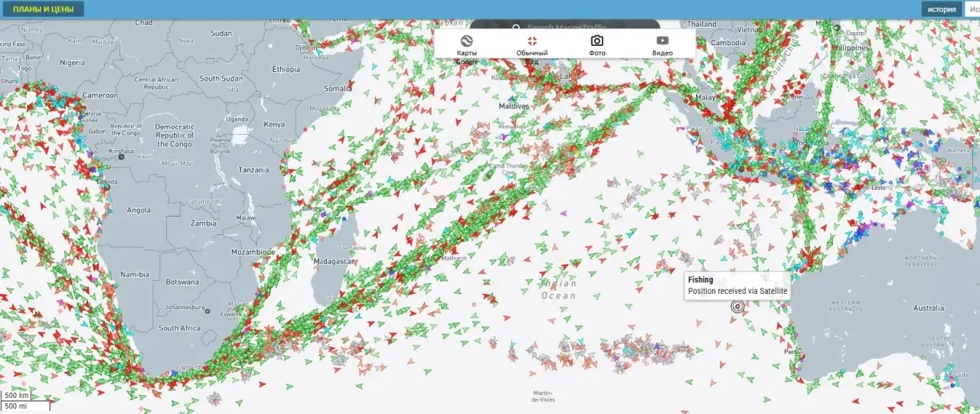Viewport: 980px width, 414px height.
Task: Open the Видео player icon
Action: [662, 41]
